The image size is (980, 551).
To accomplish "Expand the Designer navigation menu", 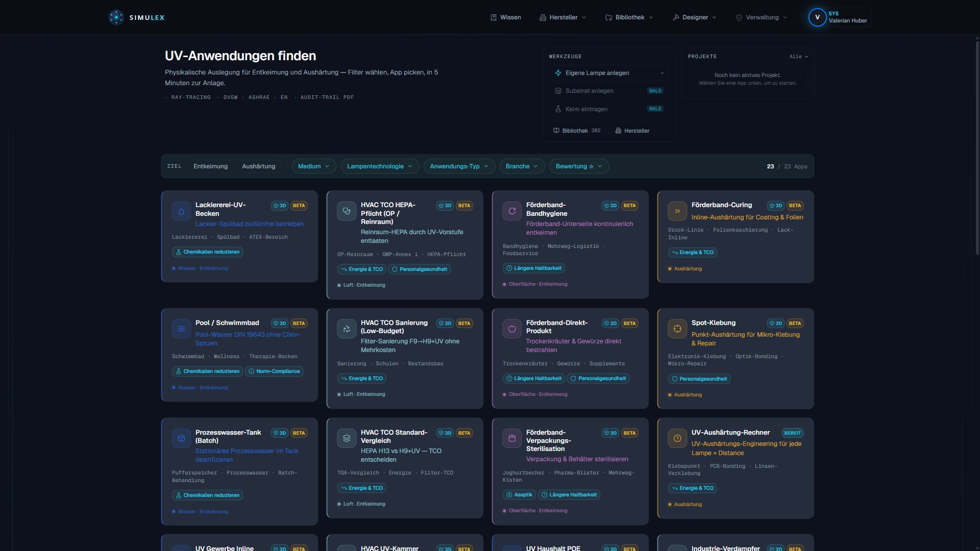I will tap(695, 17).
